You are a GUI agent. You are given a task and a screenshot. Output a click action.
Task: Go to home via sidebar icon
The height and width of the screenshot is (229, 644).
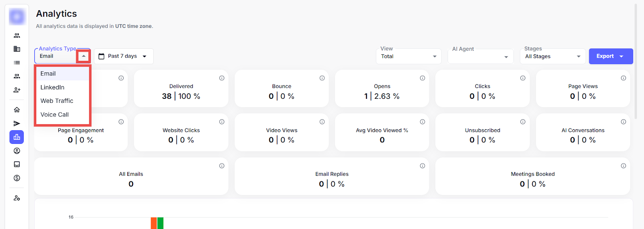(x=17, y=110)
